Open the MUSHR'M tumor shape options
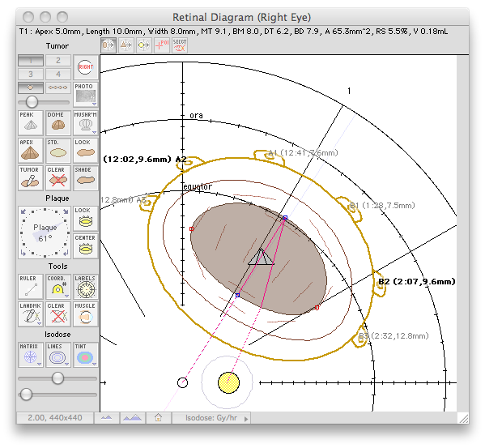Viewport: 485px width, 448px height. 86,122
